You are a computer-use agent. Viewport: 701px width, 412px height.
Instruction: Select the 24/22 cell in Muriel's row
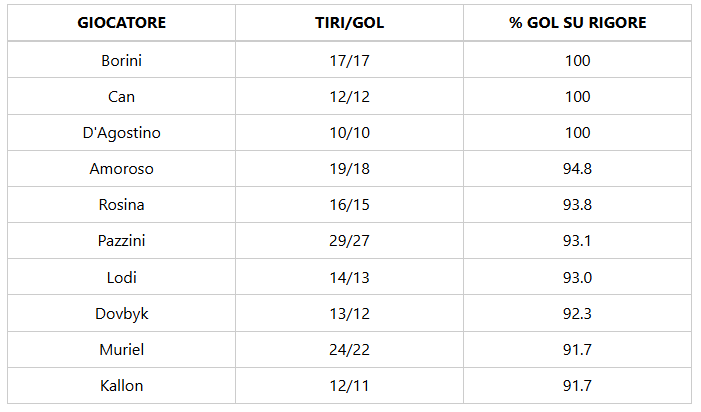349,349
